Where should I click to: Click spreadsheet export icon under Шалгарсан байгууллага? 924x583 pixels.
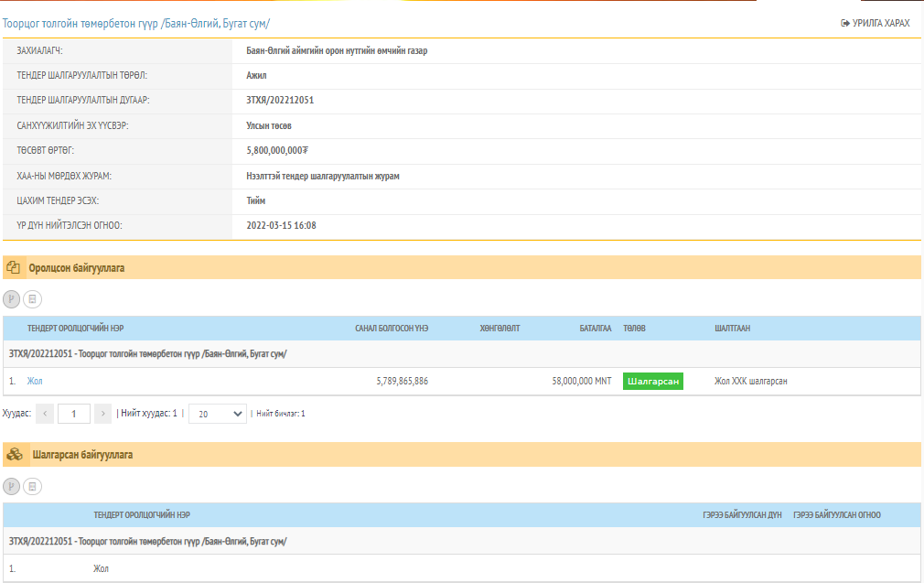(32, 487)
